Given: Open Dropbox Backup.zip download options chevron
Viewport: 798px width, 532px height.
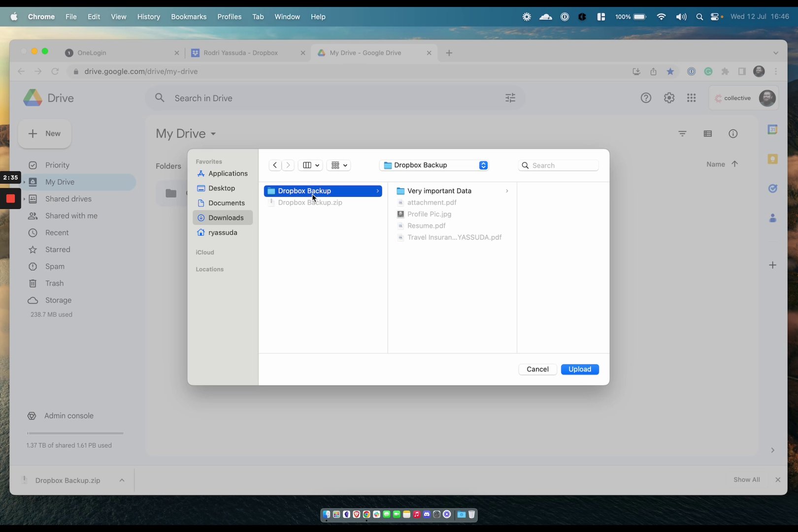Looking at the screenshot, I should 122,480.
